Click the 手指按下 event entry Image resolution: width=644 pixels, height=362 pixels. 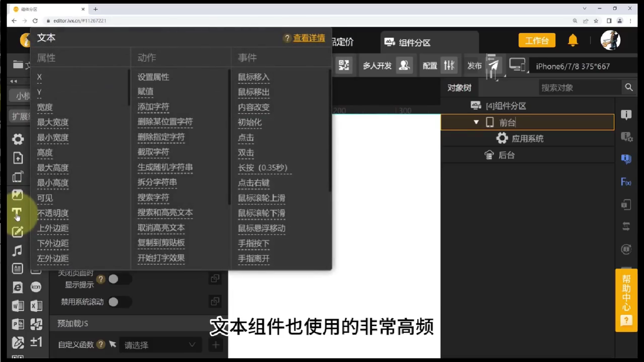254,244
